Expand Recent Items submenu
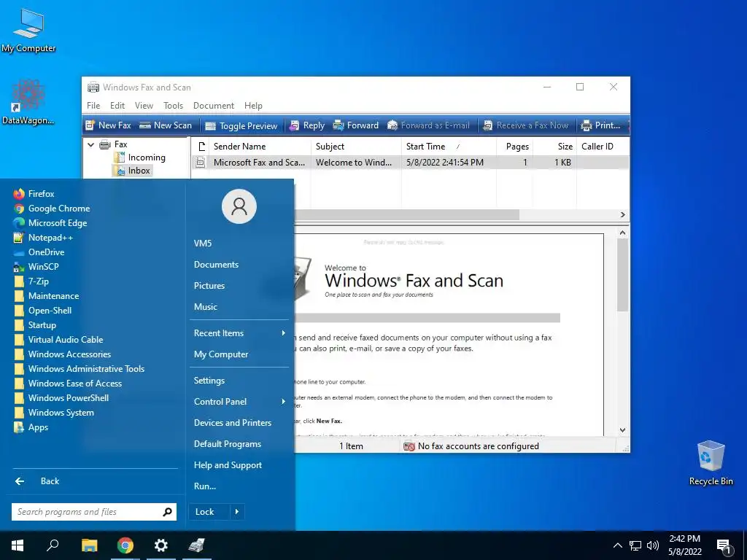 tap(239, 333)
